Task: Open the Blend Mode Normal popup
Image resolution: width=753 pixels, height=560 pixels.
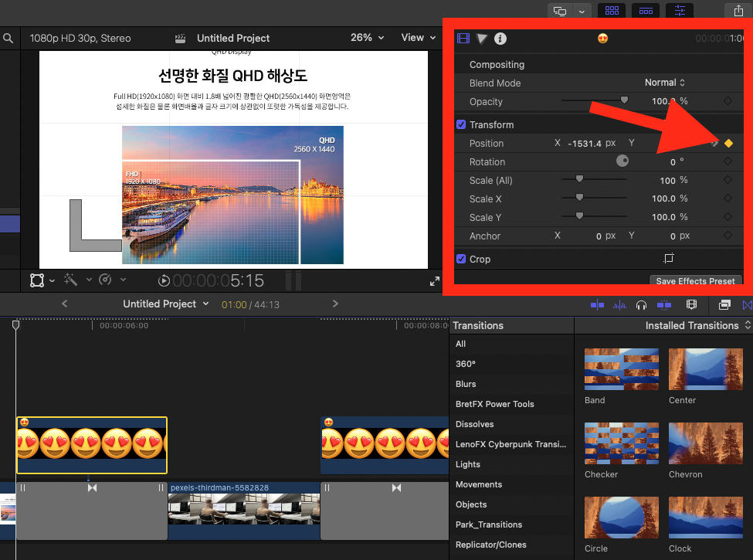Action: 665,83
